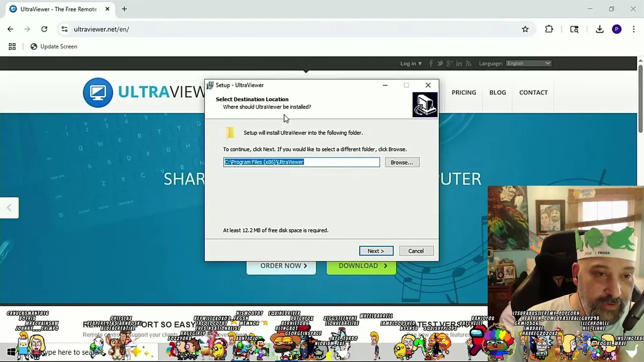Open the Language English dropdown
The width and height of the screenshot is (644, 362).
[528, 63]
